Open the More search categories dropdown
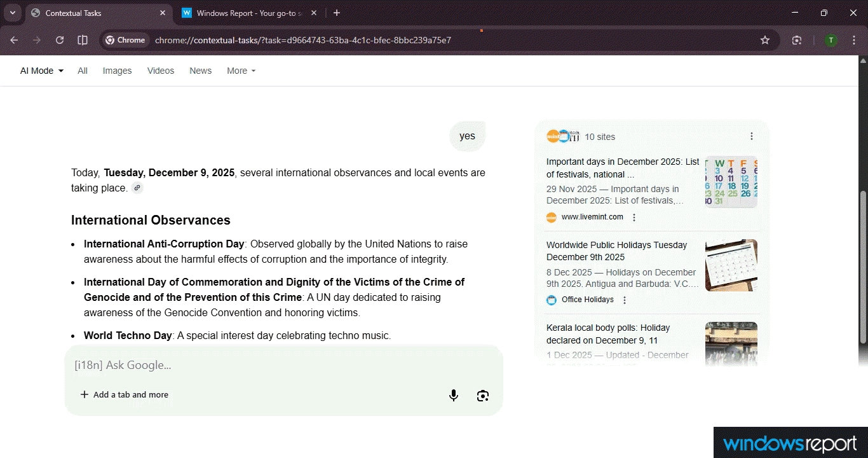The width and height of the screenshot is (868, 458). tap(240, 71)
